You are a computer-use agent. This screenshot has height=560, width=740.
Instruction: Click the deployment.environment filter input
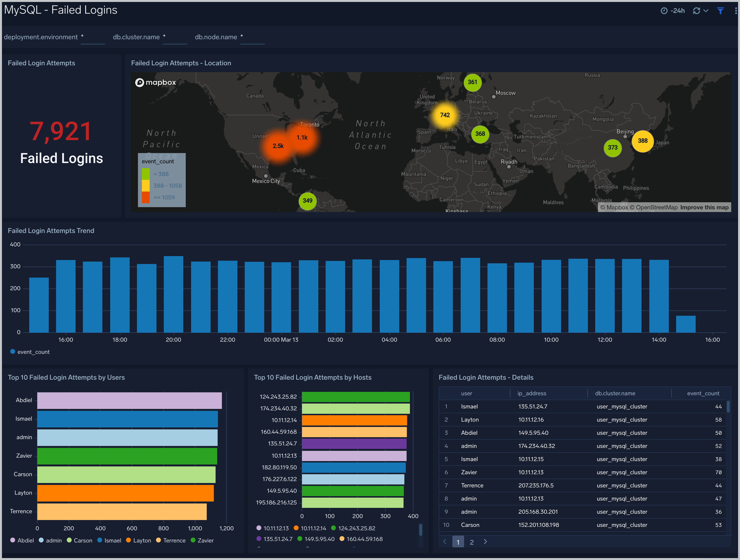tap(93, 38)
